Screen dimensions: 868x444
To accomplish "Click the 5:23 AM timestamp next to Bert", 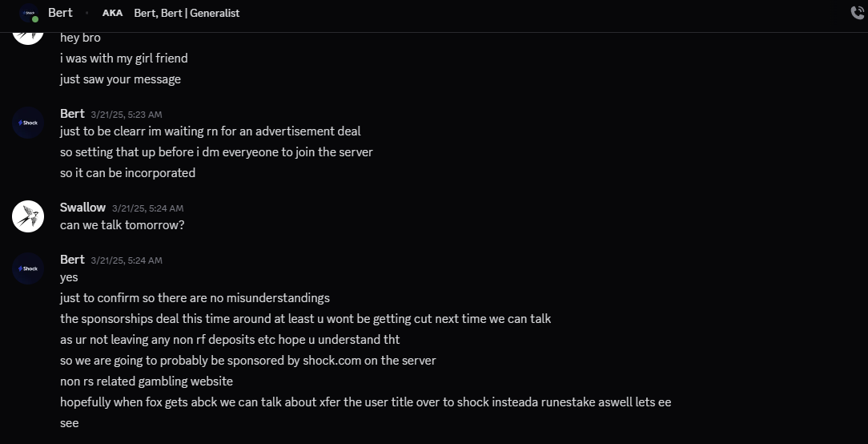I will pos(127,115).
